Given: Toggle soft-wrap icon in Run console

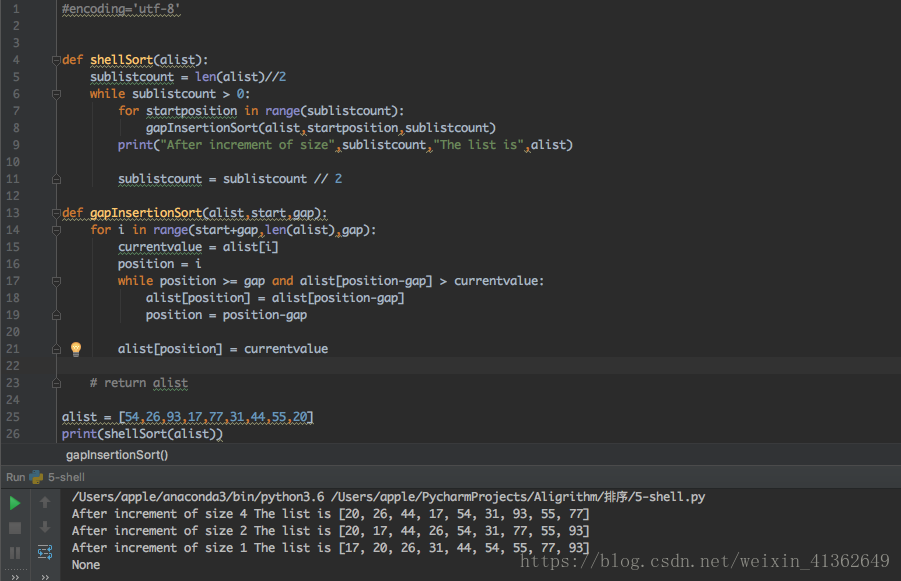Looking at the screenshot, I should click(45, 552).
